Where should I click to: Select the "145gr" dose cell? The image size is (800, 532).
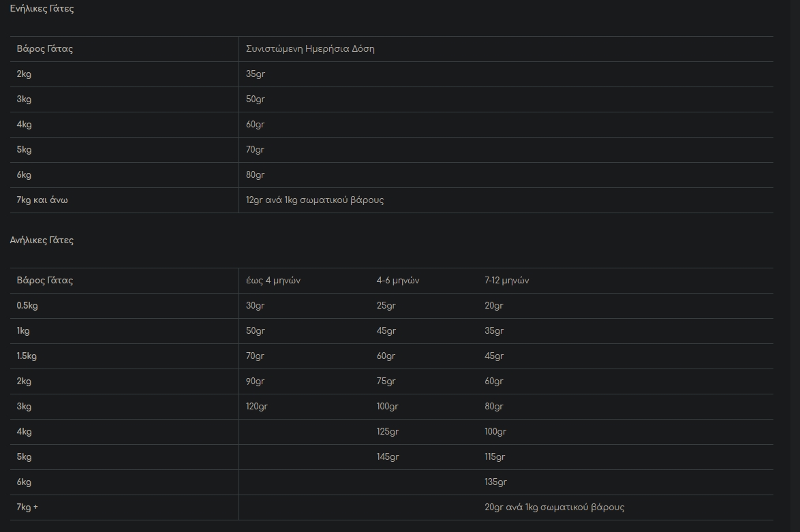[x=388, y=457]
